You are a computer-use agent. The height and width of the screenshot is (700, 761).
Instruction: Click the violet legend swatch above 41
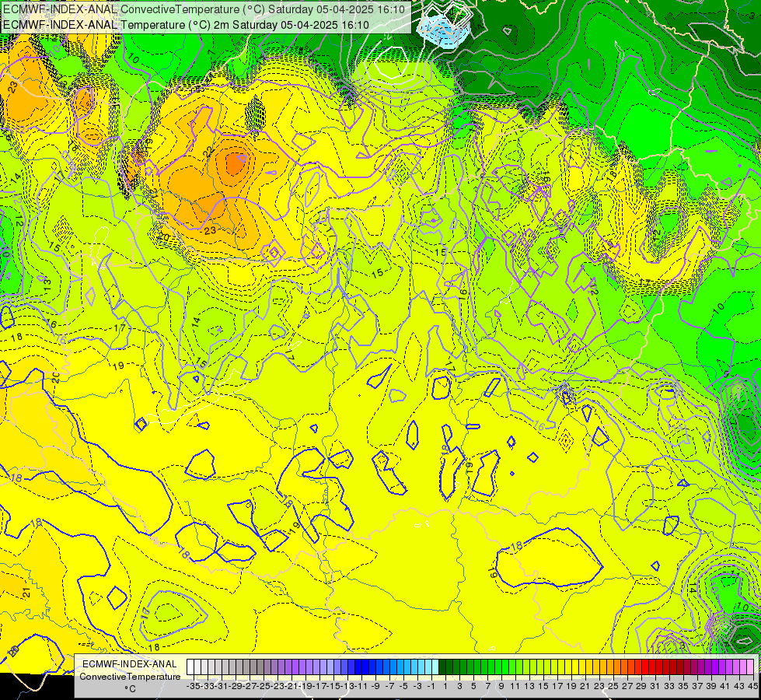pyautogui.click(x=721, y=667)
